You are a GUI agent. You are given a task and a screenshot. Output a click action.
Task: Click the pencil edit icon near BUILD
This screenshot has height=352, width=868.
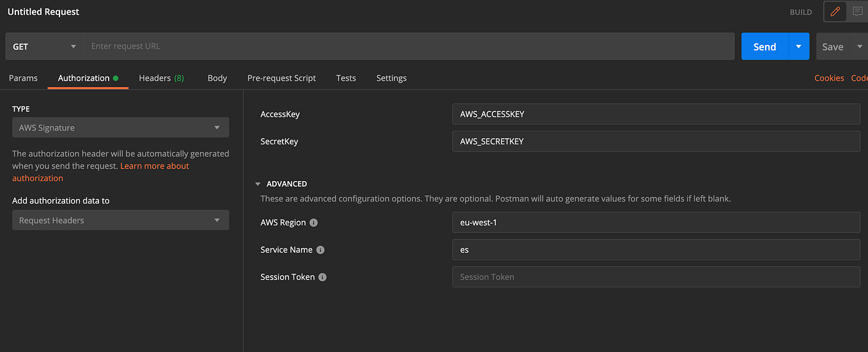(835, 12)
